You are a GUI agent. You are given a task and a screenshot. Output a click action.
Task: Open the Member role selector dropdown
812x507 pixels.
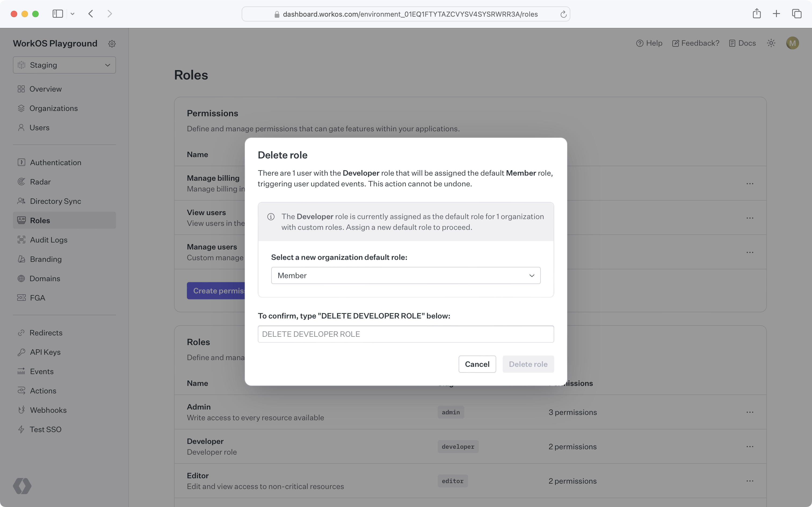coord(406,275)
